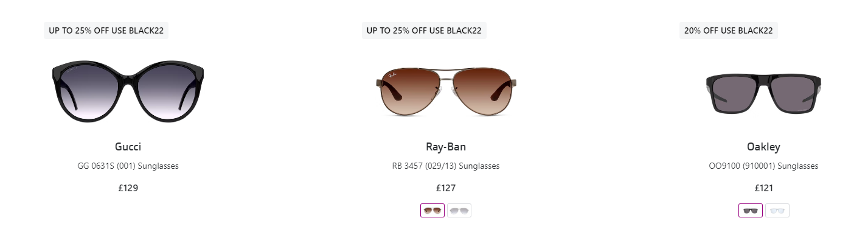Choose the silver-grey Ray-Ban colour variant
This screenshot has width=868, height=229.
[x=459, y=211]
